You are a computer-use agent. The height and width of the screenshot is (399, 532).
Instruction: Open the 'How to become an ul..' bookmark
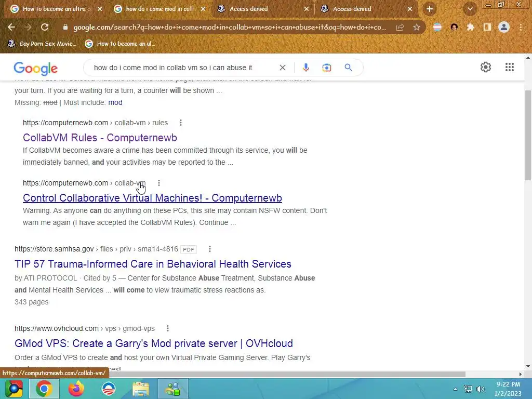[x=121, y=44]
